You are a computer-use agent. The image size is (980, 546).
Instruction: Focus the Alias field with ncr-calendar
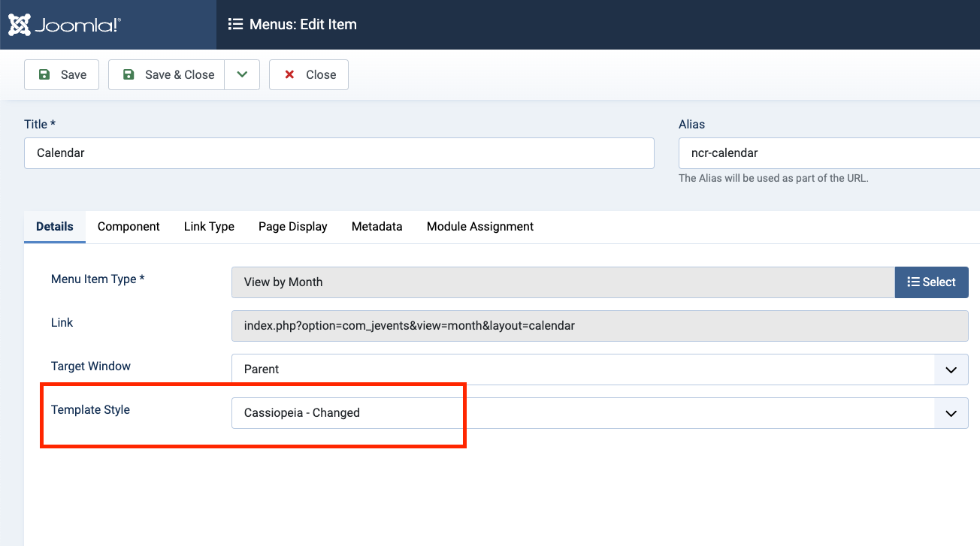point(827,153)
